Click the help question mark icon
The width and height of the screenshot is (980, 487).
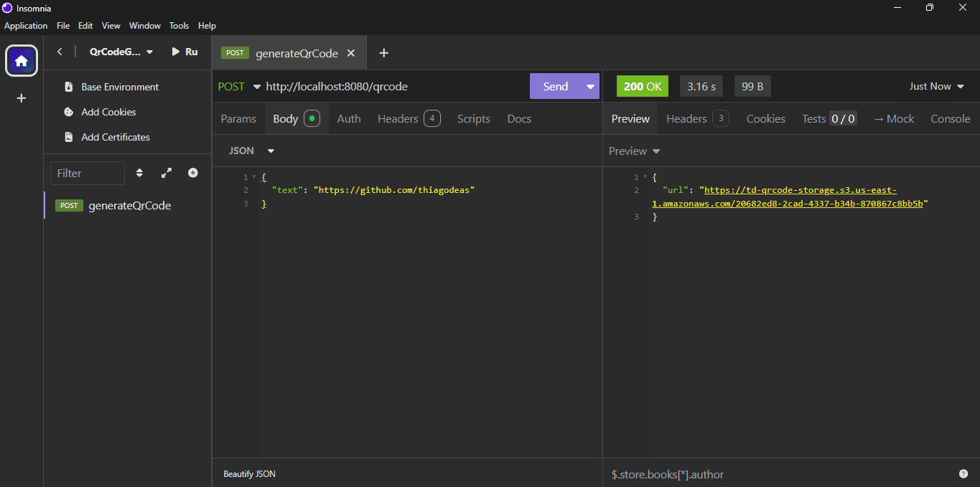[963, 474]
